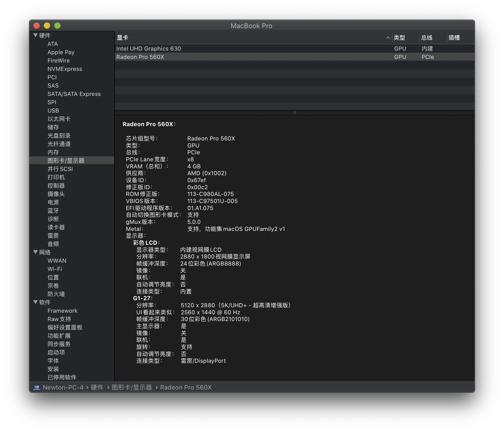Click 显卡 column header
504x431 pixels.
pos(253,38)
